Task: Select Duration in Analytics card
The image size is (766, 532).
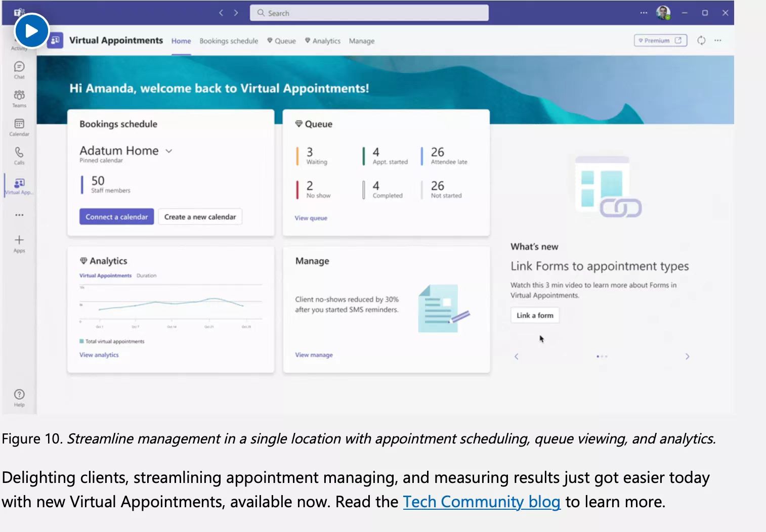Action: (x=146, y=276)
